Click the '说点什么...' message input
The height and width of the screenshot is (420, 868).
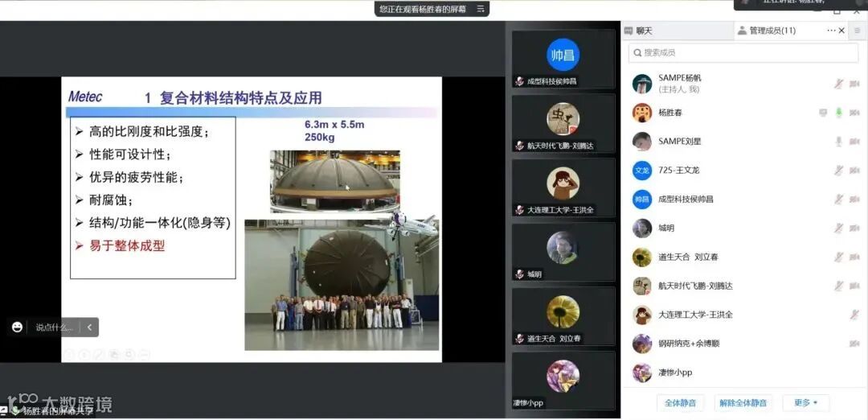(55, 327)
